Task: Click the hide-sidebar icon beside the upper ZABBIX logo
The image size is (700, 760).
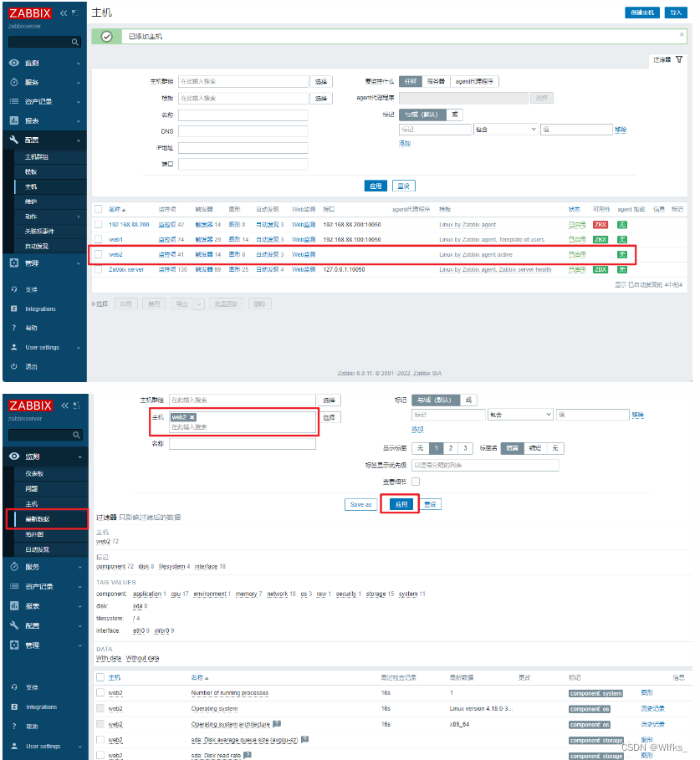Action: click(x=75, y=13)
